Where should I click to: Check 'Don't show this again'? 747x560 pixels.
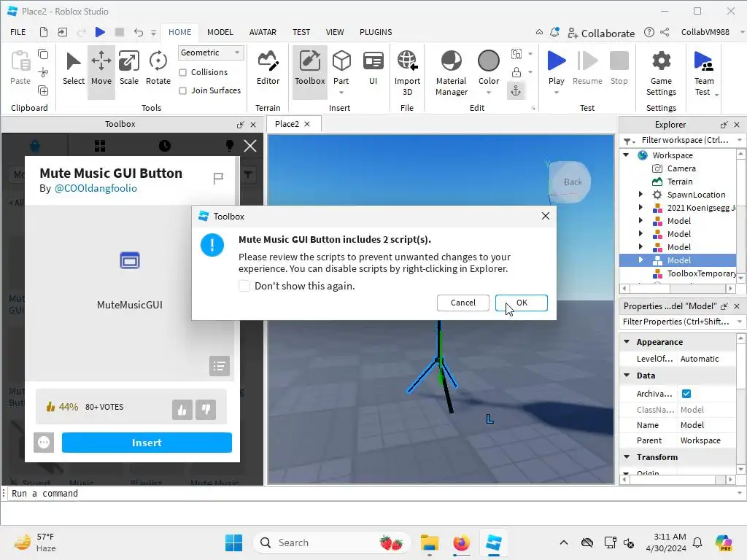pos(244,286)
